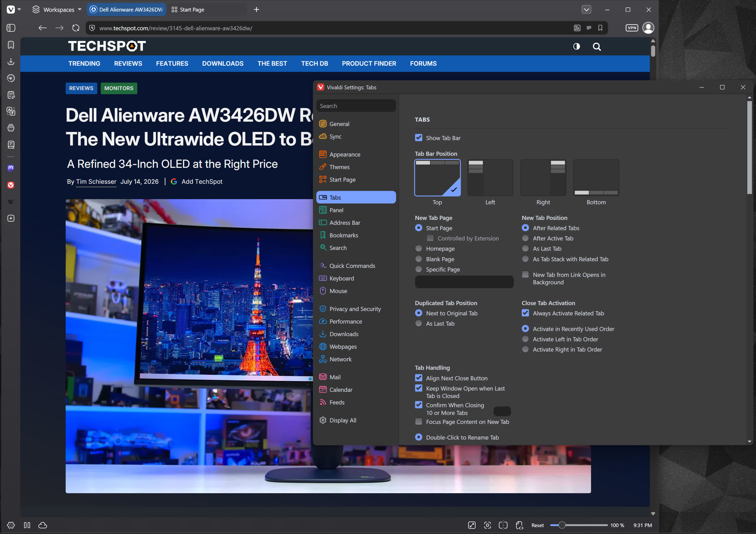
Task: Open author Tim Schiesser's profile link
Action: click(96, 181)
